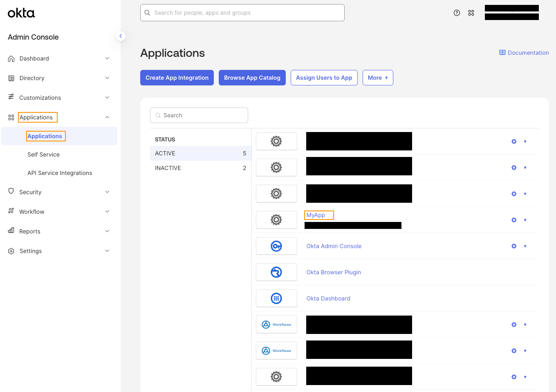556x392 pixels.
Task: Click the Applications grid icon in sidebar
Action: (11, 117)
